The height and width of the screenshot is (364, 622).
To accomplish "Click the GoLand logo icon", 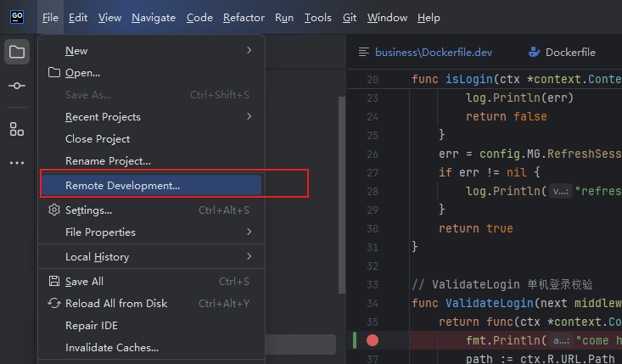I will tap(17, 17).
